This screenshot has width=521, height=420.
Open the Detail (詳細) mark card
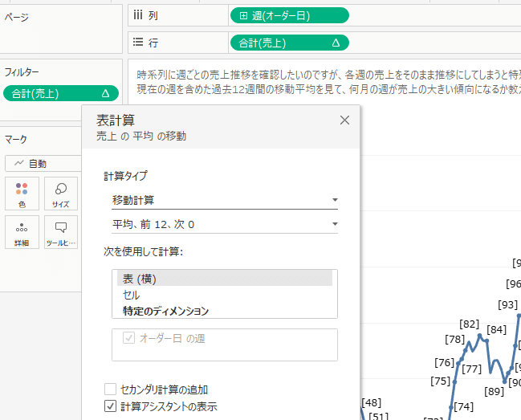click(x=22, y=232)
